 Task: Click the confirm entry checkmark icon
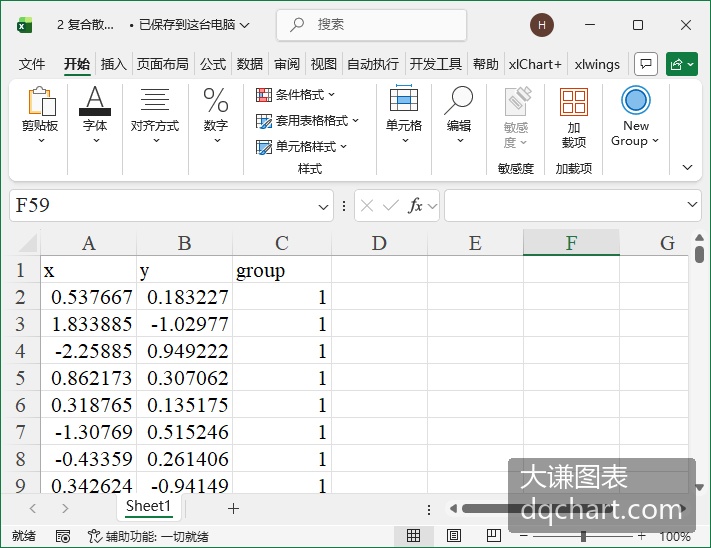390,206
